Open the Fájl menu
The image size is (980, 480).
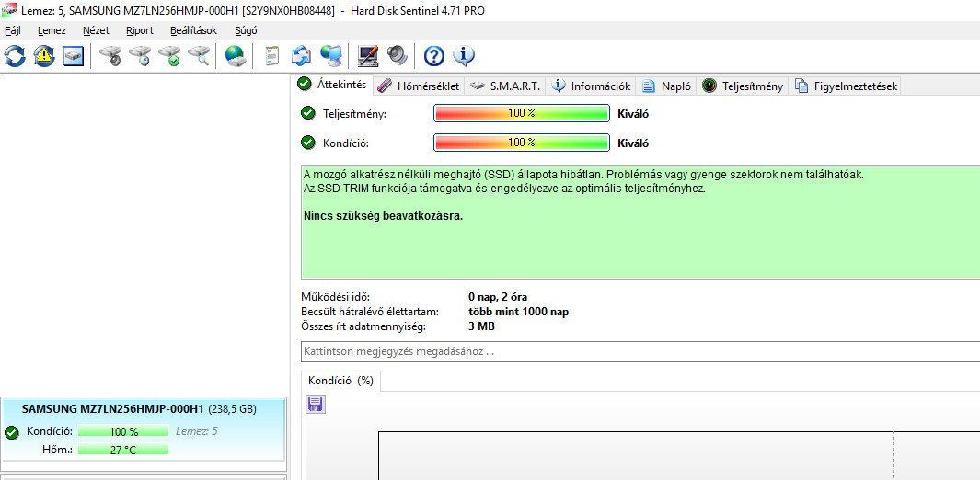tap(13, 30)
